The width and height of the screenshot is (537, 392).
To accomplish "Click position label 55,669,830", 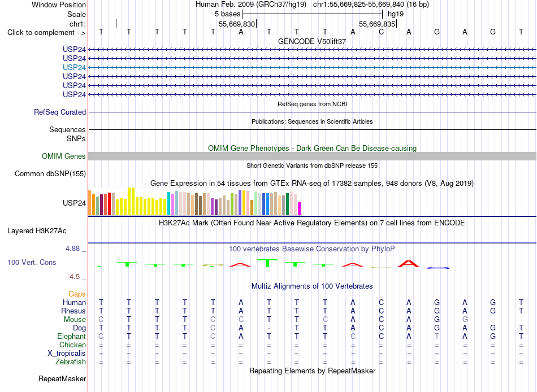I will coord(237,24).
